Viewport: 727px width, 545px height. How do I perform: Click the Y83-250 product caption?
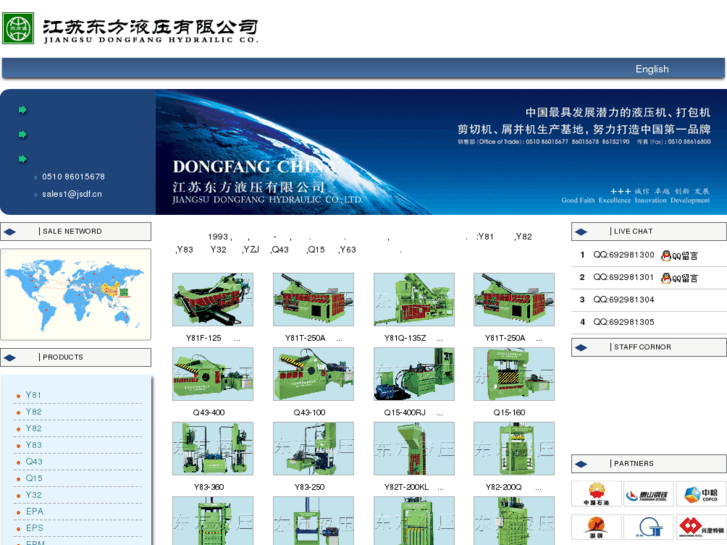coord(309,487)
